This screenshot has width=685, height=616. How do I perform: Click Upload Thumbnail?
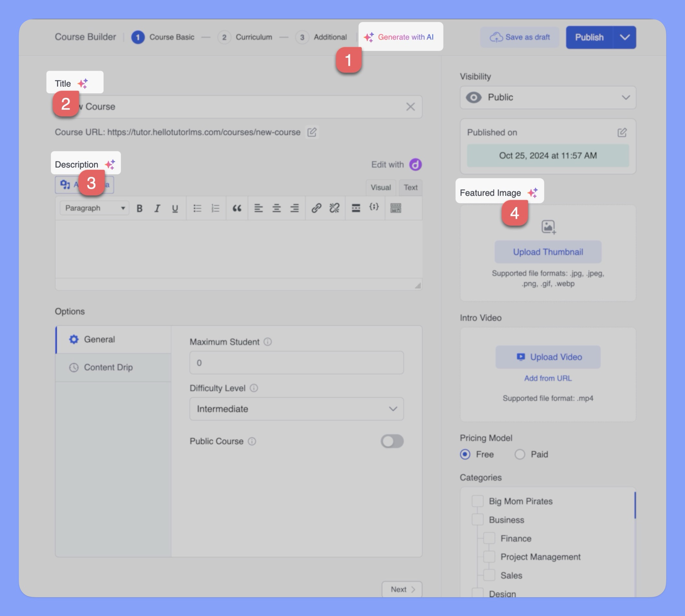548,252
